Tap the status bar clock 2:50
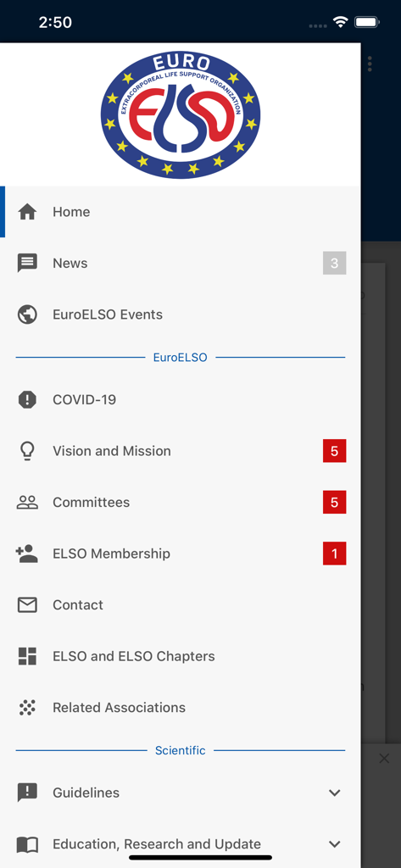This screenshot has width=401, height=868. click(55, 23)
